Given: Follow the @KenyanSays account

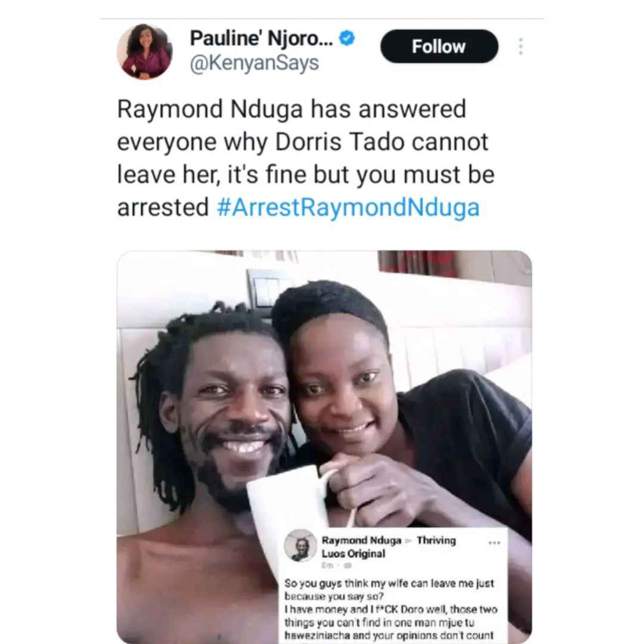Looking at the screenshot, I should [x=439, y=47].
